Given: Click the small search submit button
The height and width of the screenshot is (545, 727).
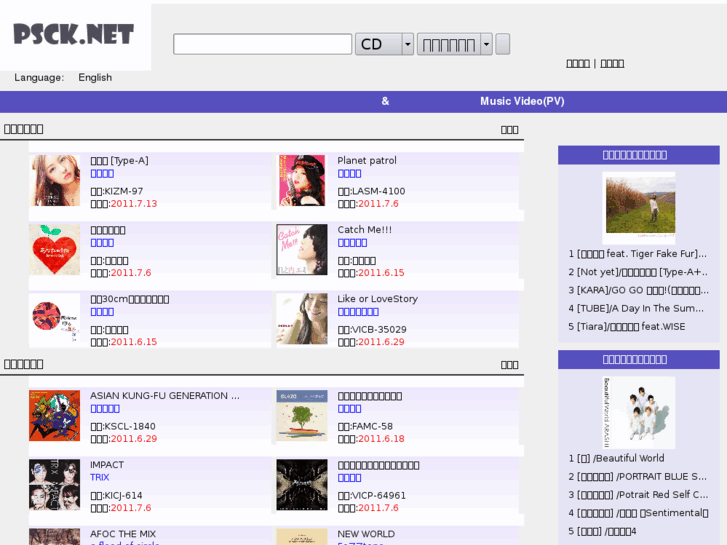Looking at the screenshot, I should pos(503,44).
